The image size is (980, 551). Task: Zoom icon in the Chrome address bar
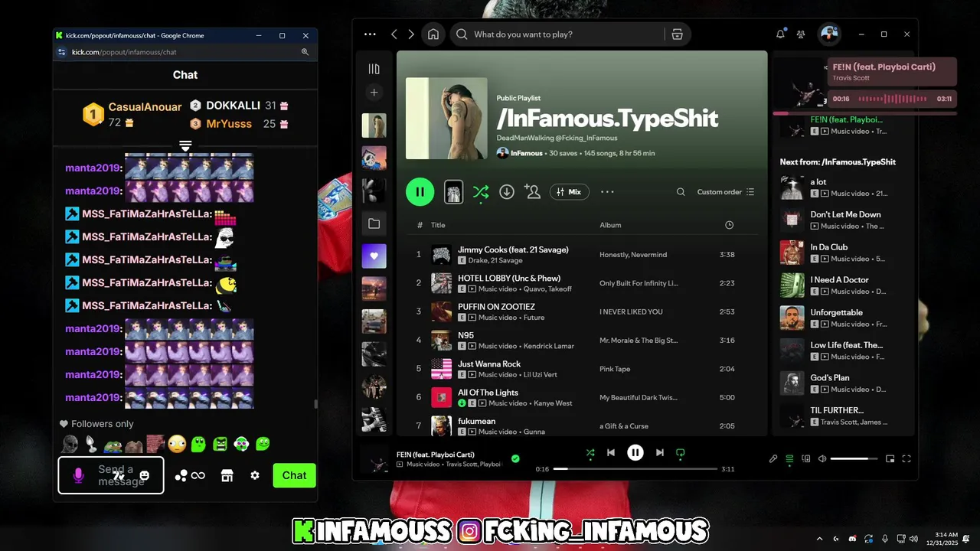pos(305,52)
